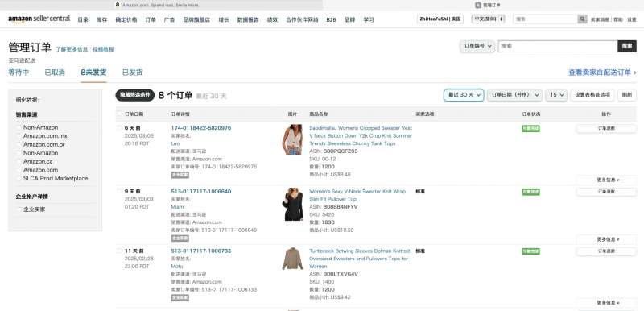Enable SI CA Prod Marketplace filter checkbox
This screenshot has width=644, height=311.
(19, 178)
